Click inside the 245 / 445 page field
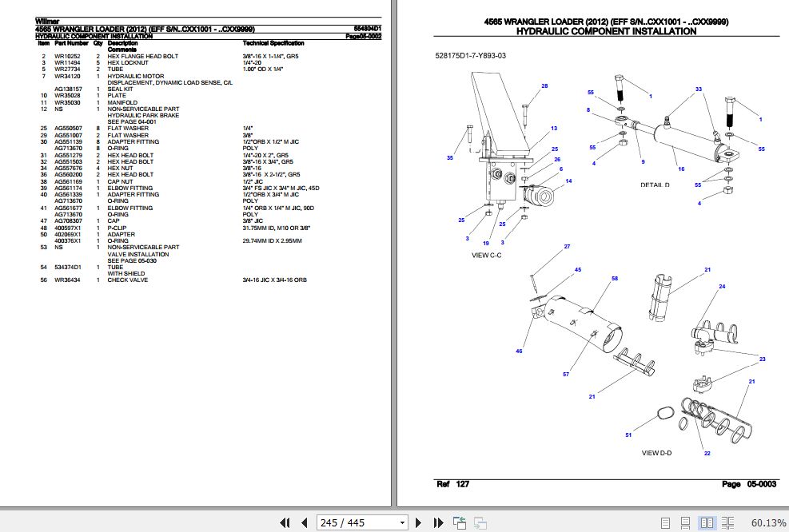 [x=352, y=522]
